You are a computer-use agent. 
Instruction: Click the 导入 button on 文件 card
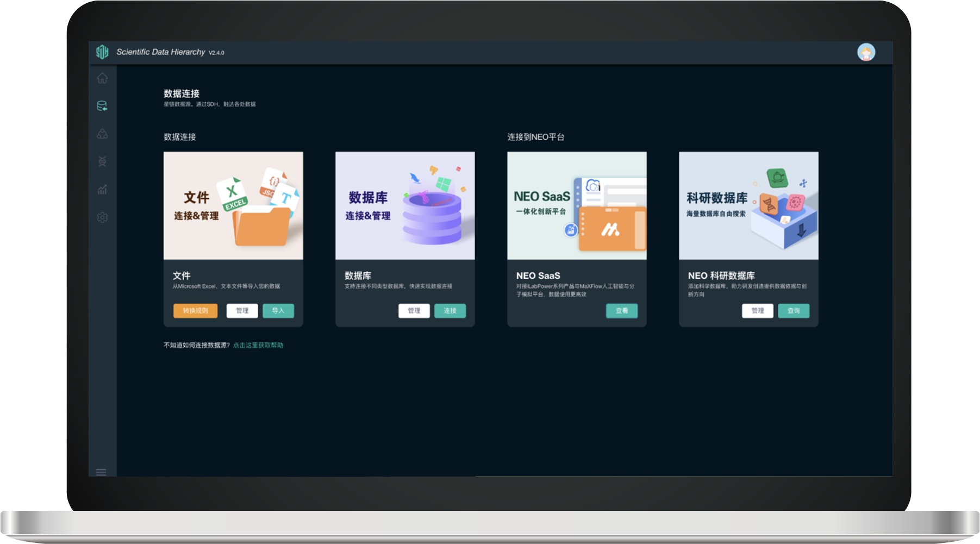(x=278, y=311)
